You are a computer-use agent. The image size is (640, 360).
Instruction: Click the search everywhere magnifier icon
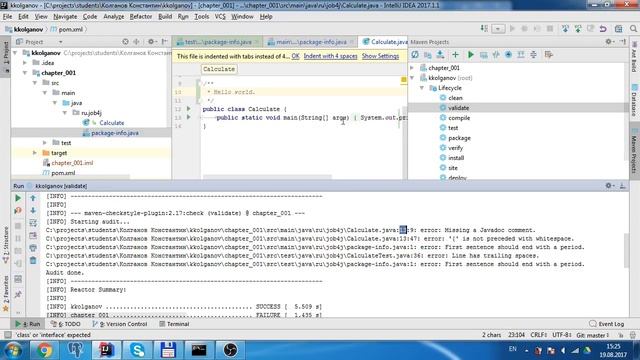click(633, 29)
